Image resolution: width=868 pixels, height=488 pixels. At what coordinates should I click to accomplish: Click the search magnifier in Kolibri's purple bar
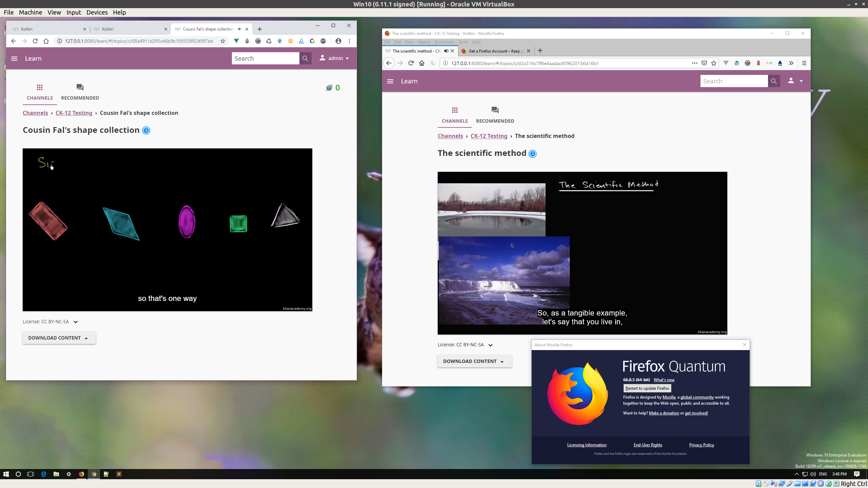(x=305, y=58)
